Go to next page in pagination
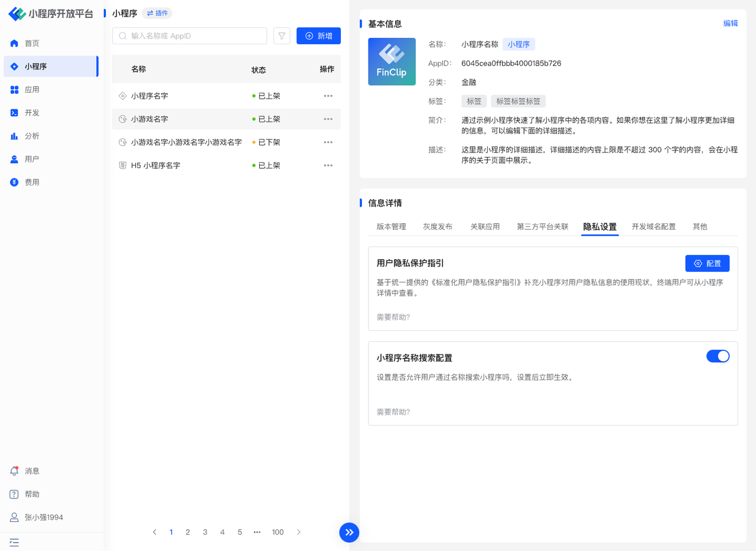Viewport: 756px width, 551px height. pos(299,532)
